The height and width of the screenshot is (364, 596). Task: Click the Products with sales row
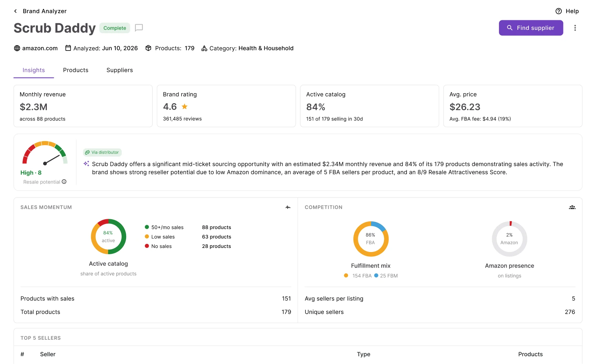click(156, 298)
